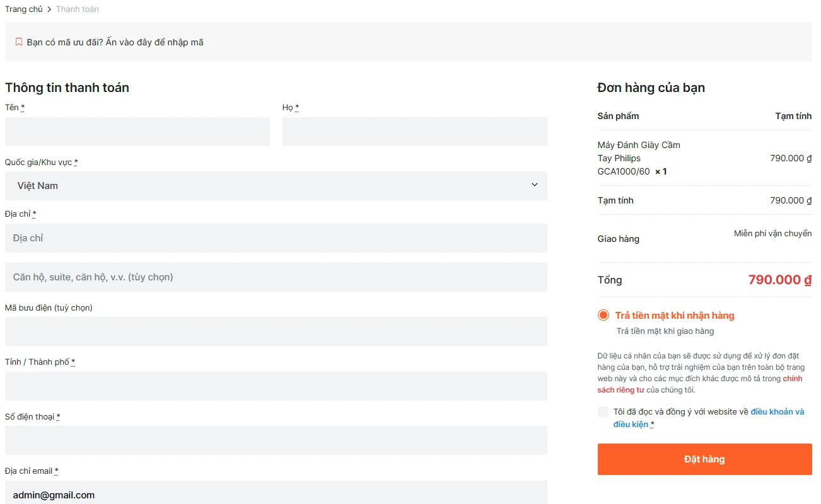This screenshot has height=504, width=821.
Task: Click the Họ last name field
Action: click(414, 132)
